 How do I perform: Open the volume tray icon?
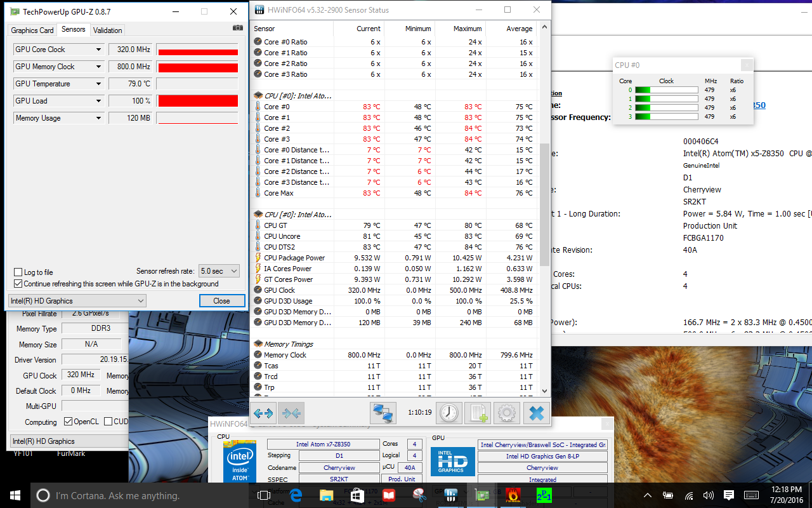pyautogui.click(x=709, y=495)
